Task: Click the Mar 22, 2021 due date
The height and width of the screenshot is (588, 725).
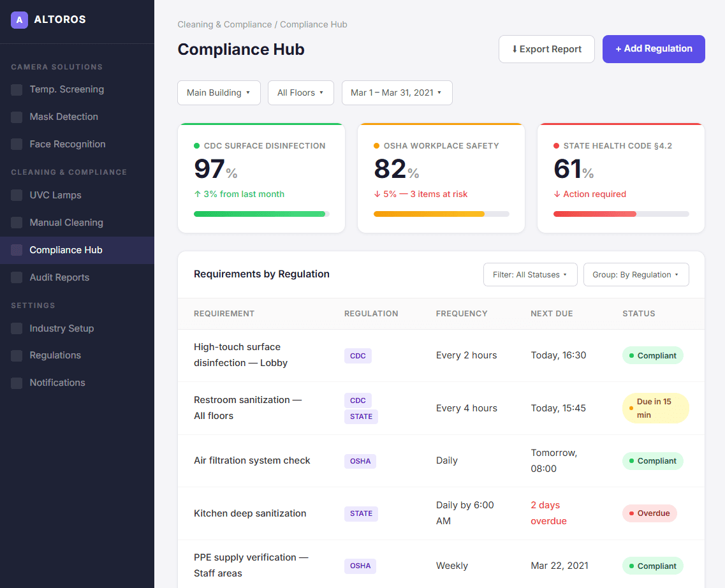Action: tap(559, 566)
